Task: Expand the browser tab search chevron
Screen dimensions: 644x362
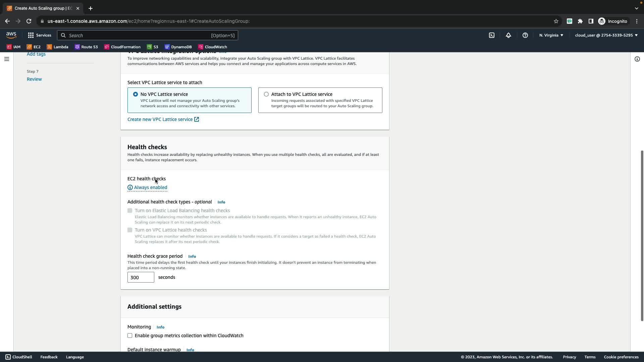Action: click(637, 8)
